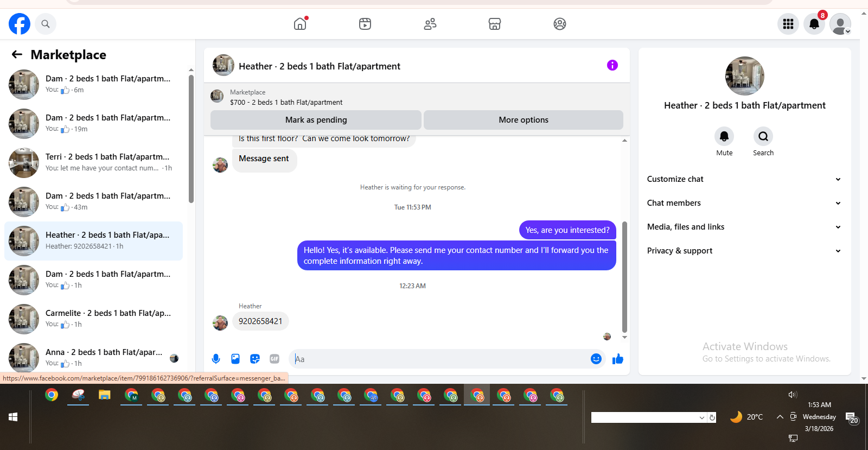This screenshot has width=868, height=450.
Task: Click the Facebook logo
Action: click(20, 24)
